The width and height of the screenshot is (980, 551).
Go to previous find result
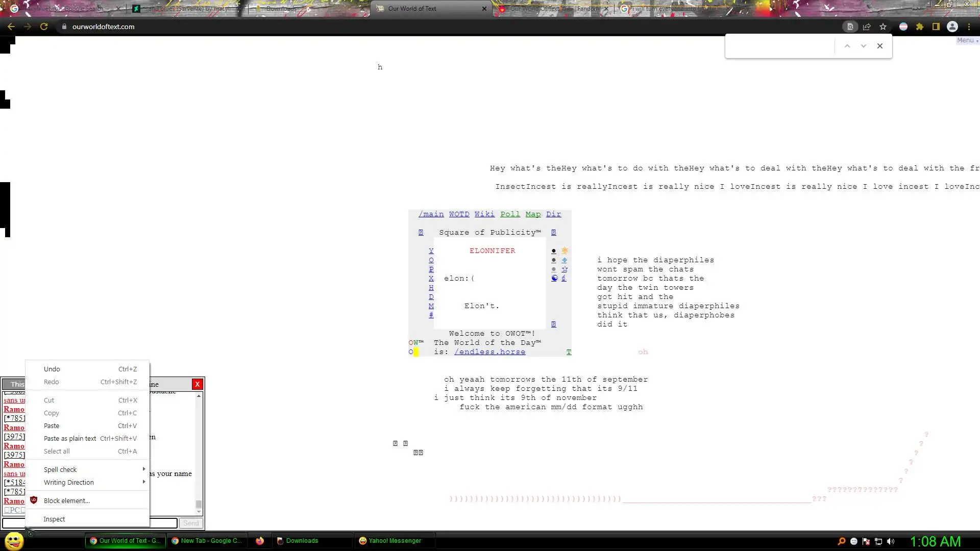pyautogui.click(x=847, y=46)
